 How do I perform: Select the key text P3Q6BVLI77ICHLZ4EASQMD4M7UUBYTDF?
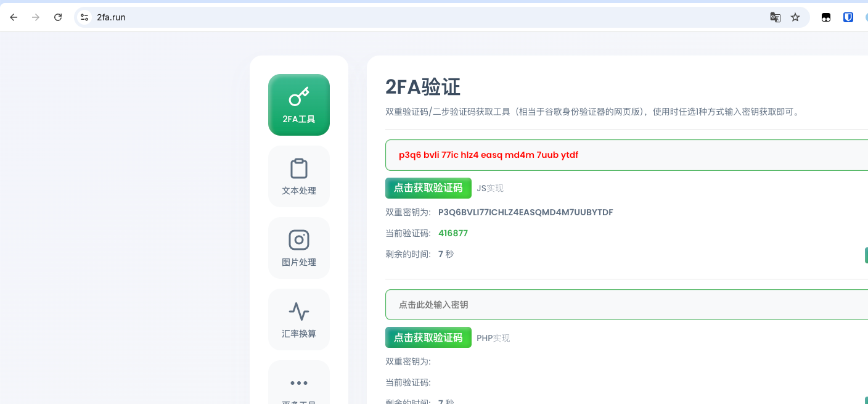tap(526, 212)
